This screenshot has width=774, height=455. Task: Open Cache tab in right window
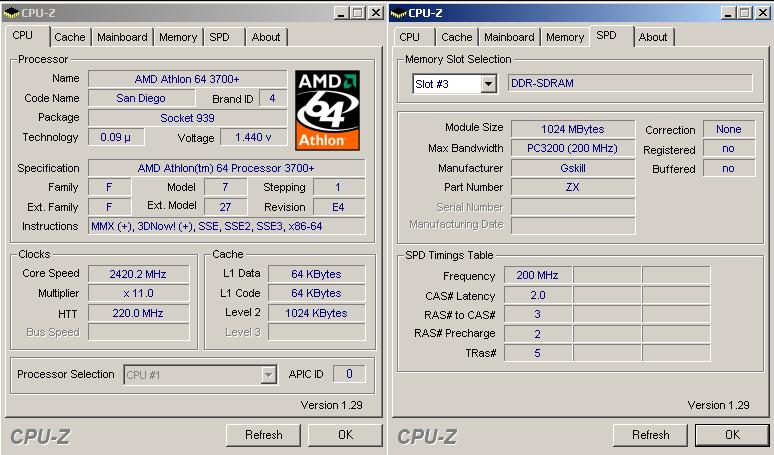point(457,37)
